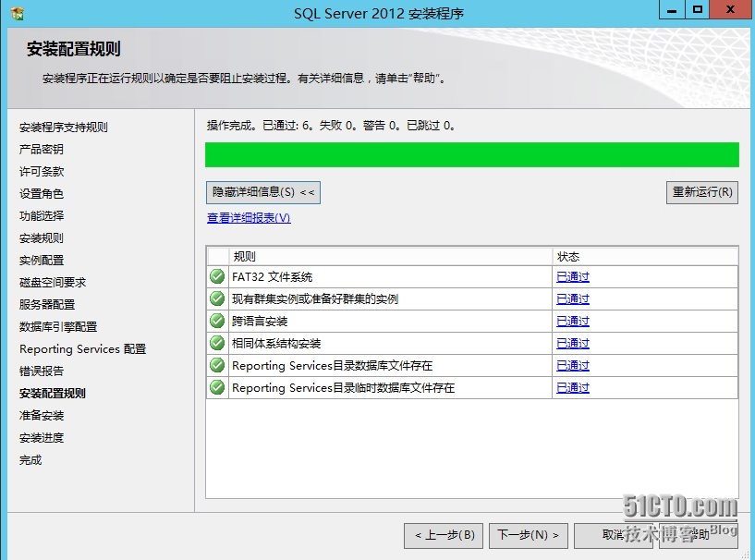Click the 重新运行(R) button
This screenshot has width=755, height=560.
pyautogui.click(x=702, y=192)
